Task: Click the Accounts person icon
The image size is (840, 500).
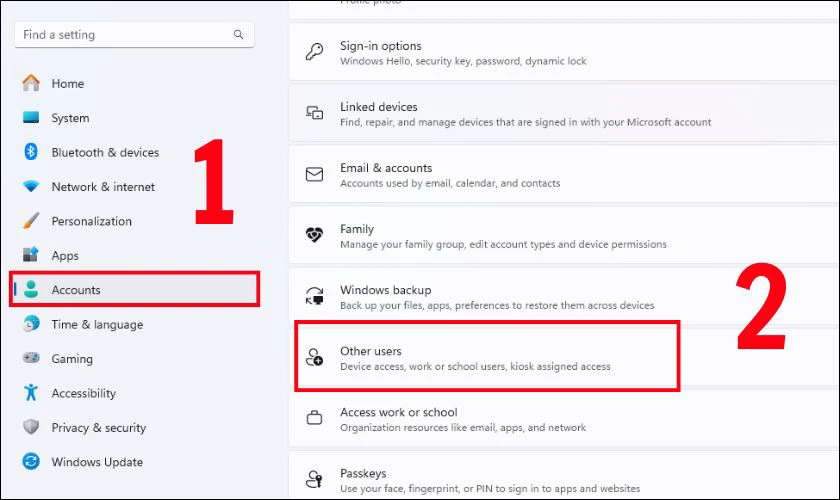Action: click(31, 289)
